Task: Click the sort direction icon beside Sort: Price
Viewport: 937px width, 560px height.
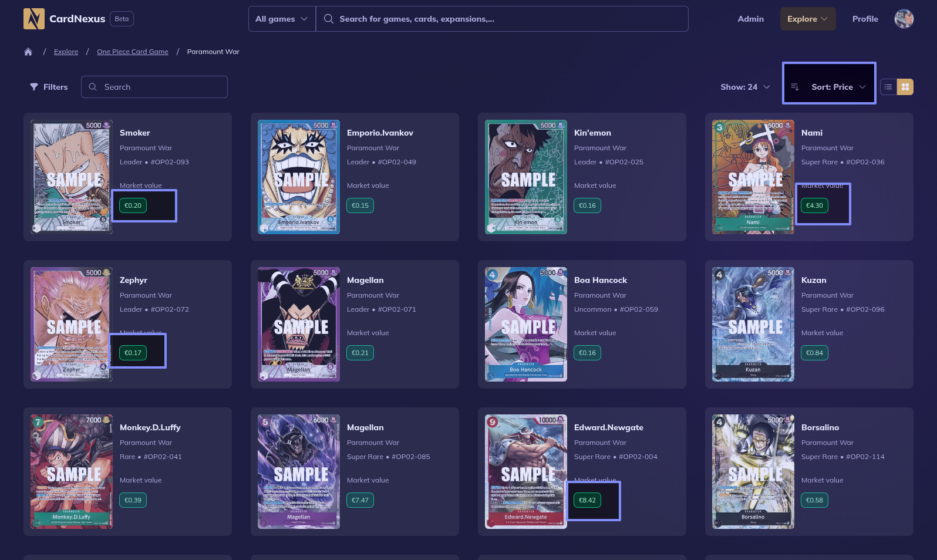Action: (x=795, y=87)
